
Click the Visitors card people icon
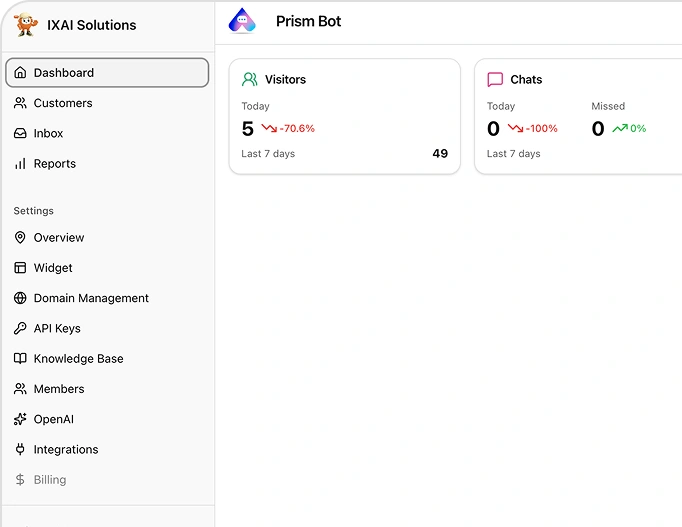250,79
